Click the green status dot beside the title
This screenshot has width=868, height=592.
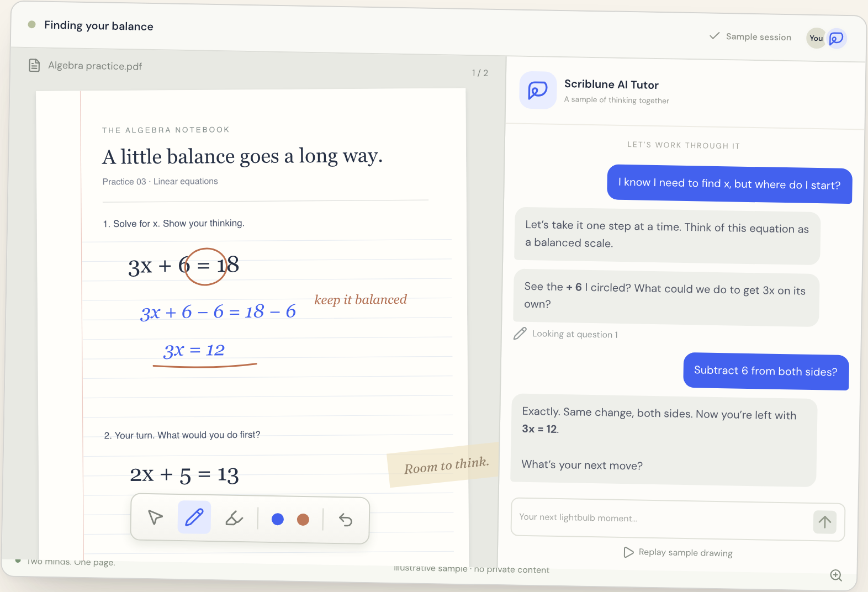point(32,24)
